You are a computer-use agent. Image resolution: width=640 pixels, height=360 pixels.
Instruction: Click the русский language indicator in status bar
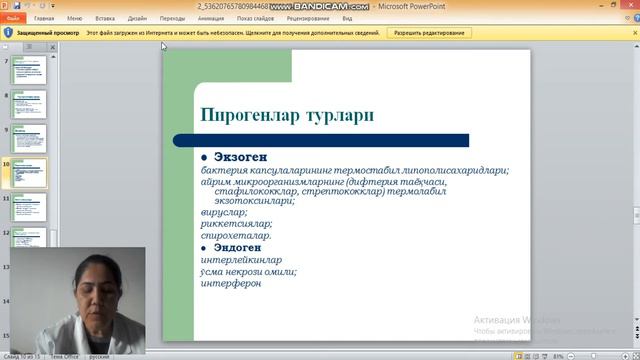tap(99, 356)
